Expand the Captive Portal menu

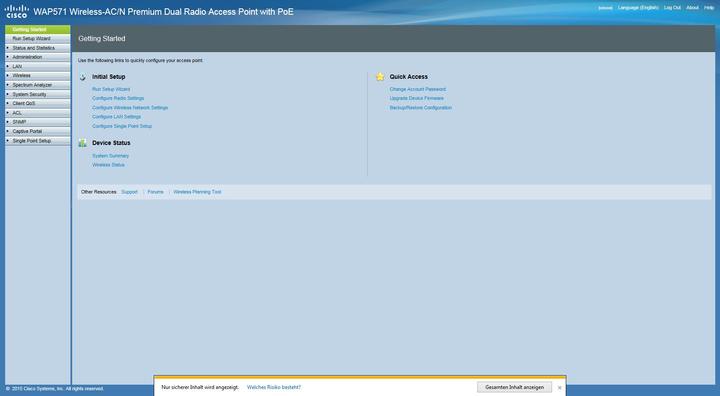coord(38,131)
